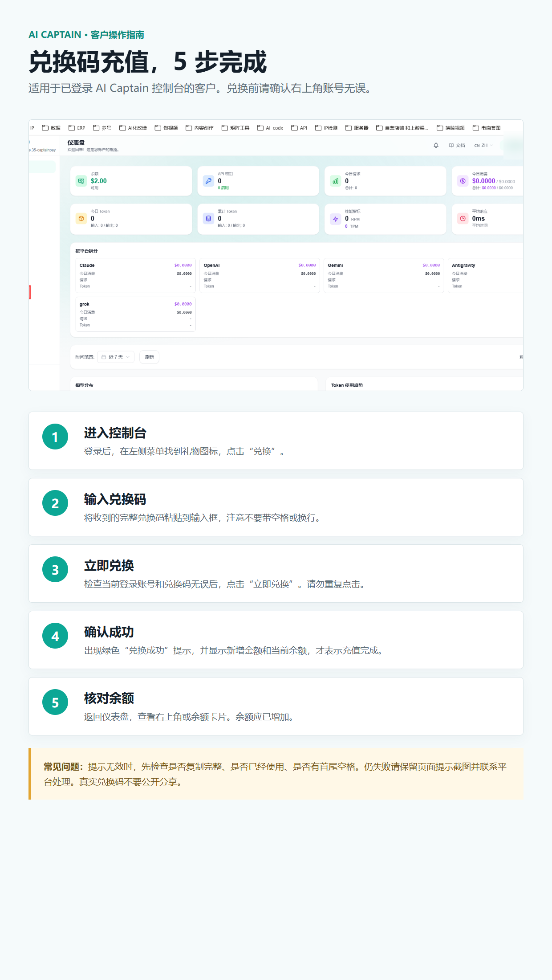Viewport: 552px width, 980px height.
Task: Select the grok platform card
Action: (x=135, y=314)
